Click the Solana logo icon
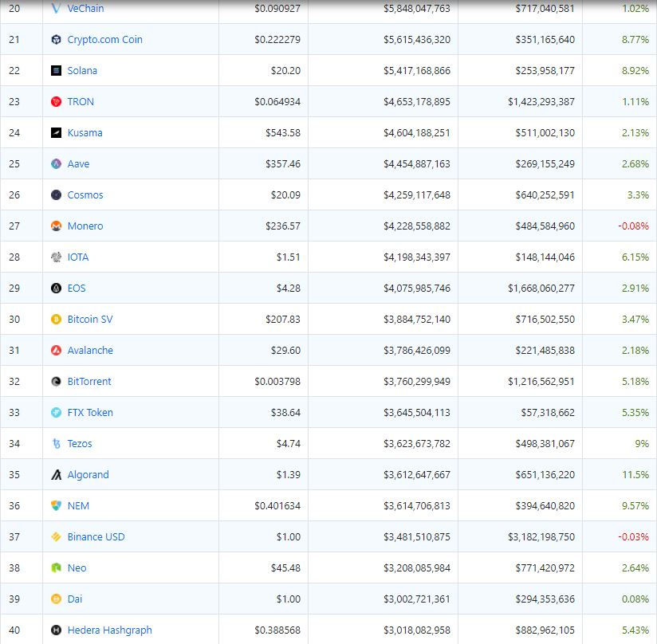657x644 pixels. [x=56, y=70]
